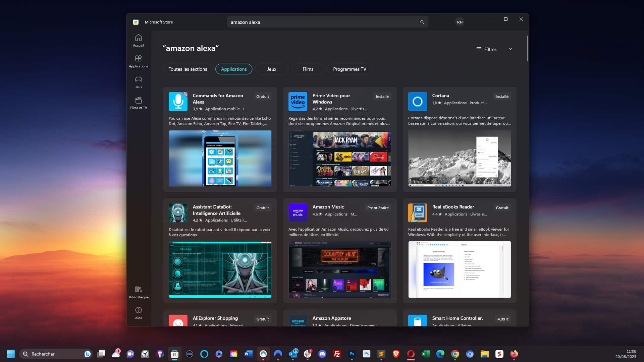The image size is (644, 362).
Task: Open the RH account profile
Action: point(460,22)
